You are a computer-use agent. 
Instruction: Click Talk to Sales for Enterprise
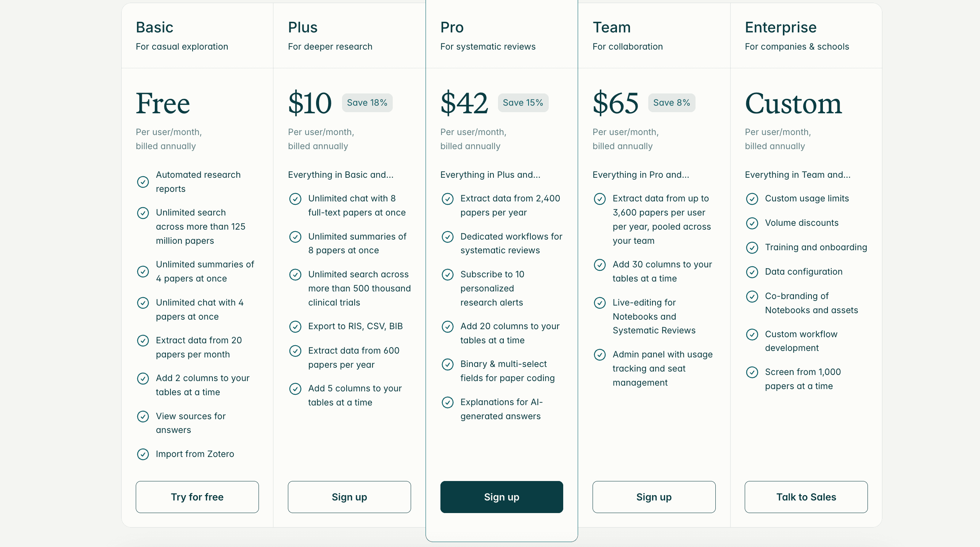(x=806, y=497)
